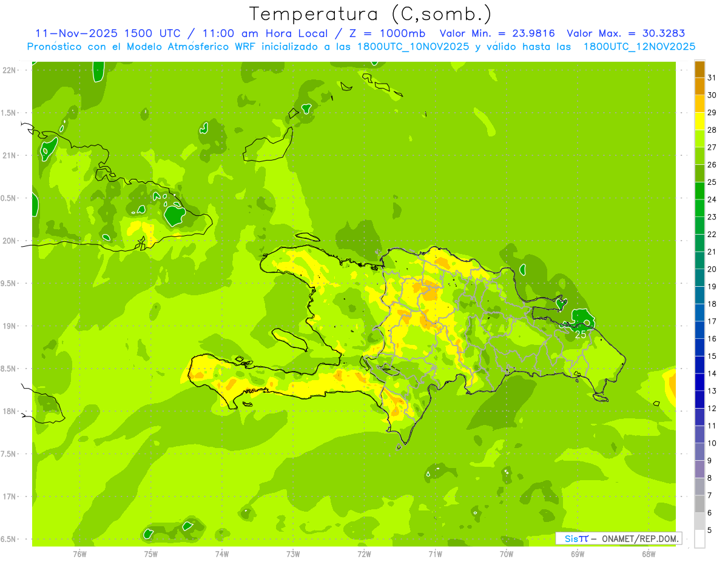This screenshot has height=562, width=728.
Task: Pick the orange legend swatch between 30 and 31
Action: pyautogui.click(x=699, y=87)
